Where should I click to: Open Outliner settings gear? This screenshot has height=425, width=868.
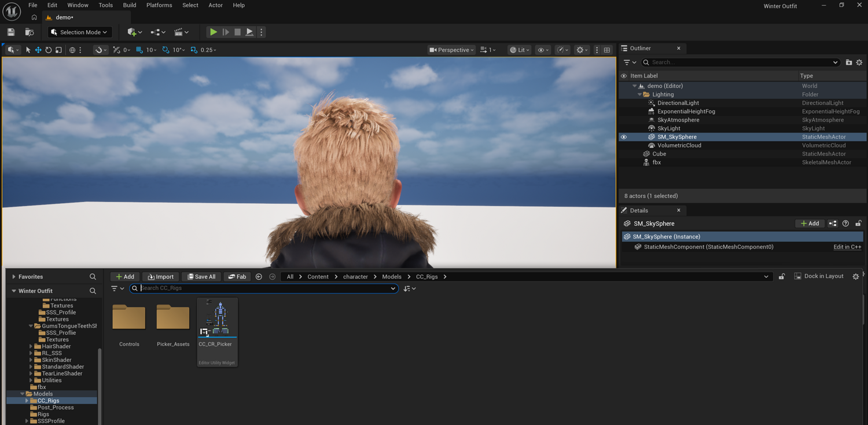[x=859, y=63]
